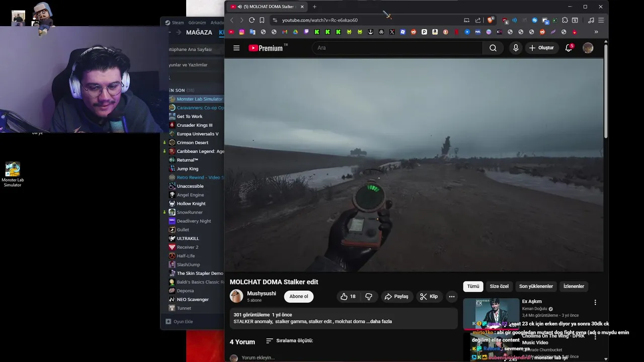Open the browser extensions puzzle icon
This screenshot has width=644, height=362.
coord(565,20)
